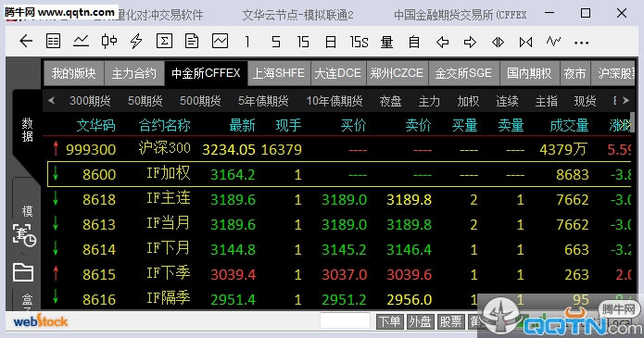Select the 300期货 sub-category

(x=90, y=101)
